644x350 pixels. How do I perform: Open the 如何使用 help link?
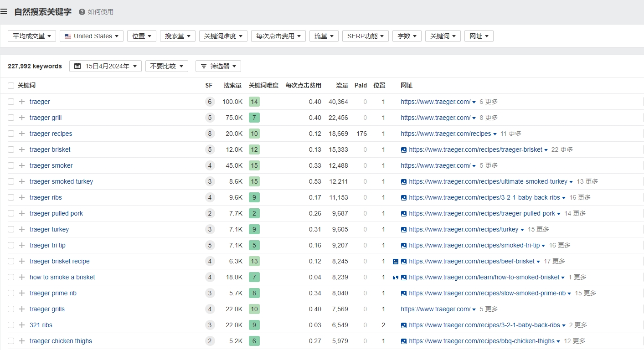(101, 12)
